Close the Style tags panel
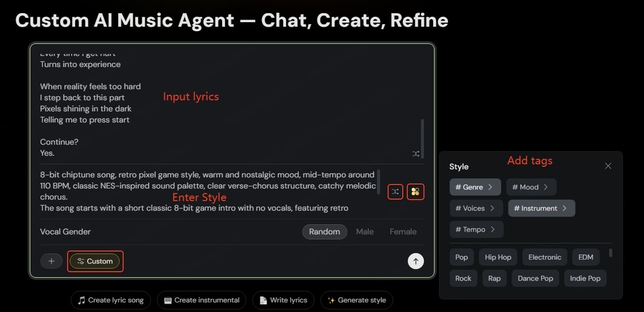Viewport: 644px width, 312px height. [608, 166]
